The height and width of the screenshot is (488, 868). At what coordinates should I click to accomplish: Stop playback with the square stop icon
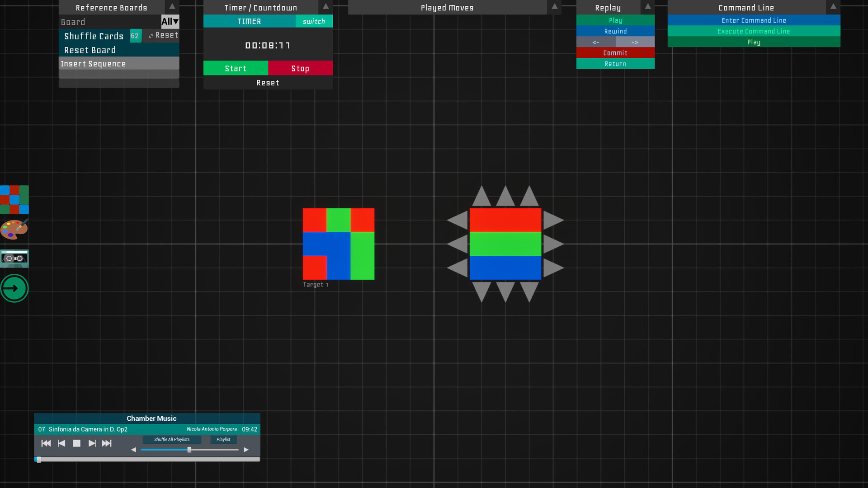(x=77, y=443)
